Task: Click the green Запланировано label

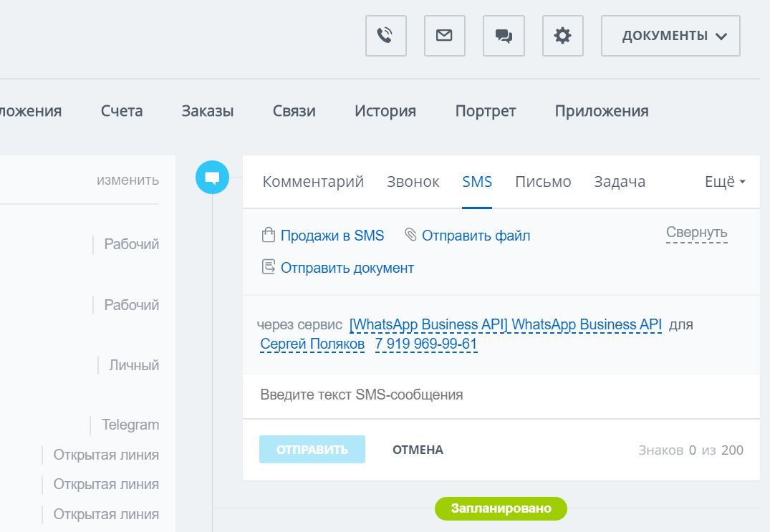Action: (x=501, y=508)
